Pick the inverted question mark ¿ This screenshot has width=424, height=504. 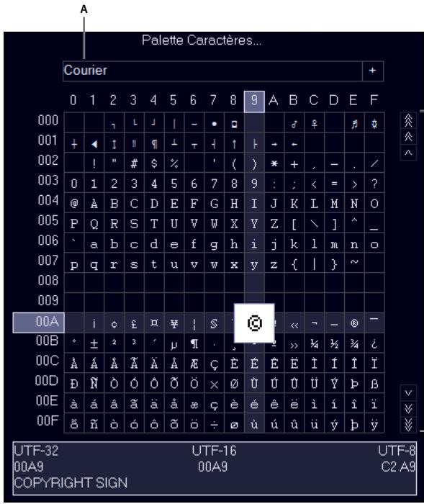pyautogui.click(x=374, y=343)
